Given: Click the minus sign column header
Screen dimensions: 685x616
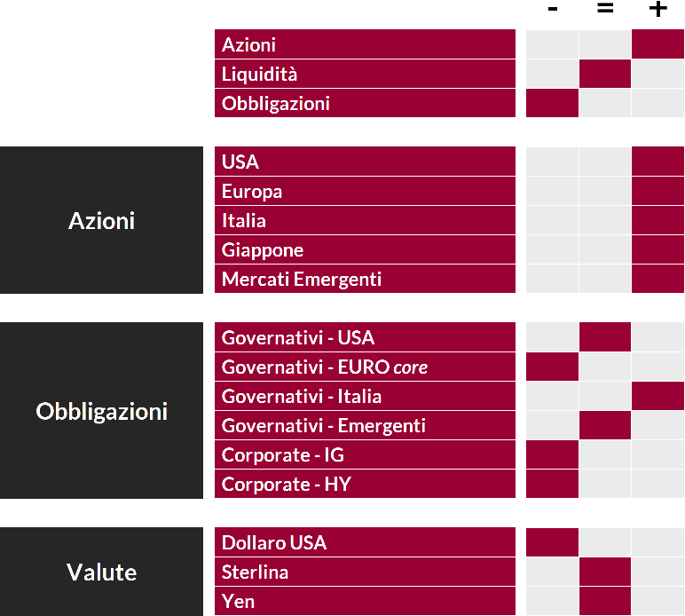Looking at the screenshot, I should point(552,9).
